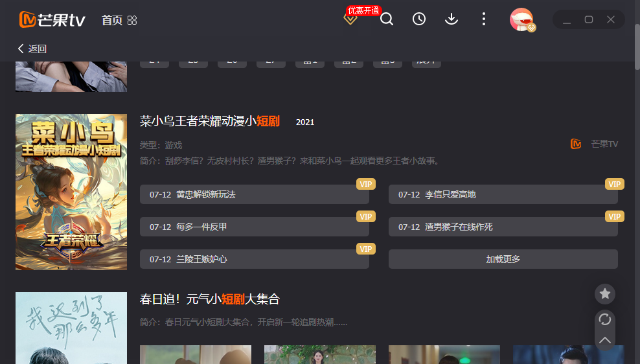Click the user avatar
Image resolution: width=640 pixels, height=364 pixels.
[521, 19]
